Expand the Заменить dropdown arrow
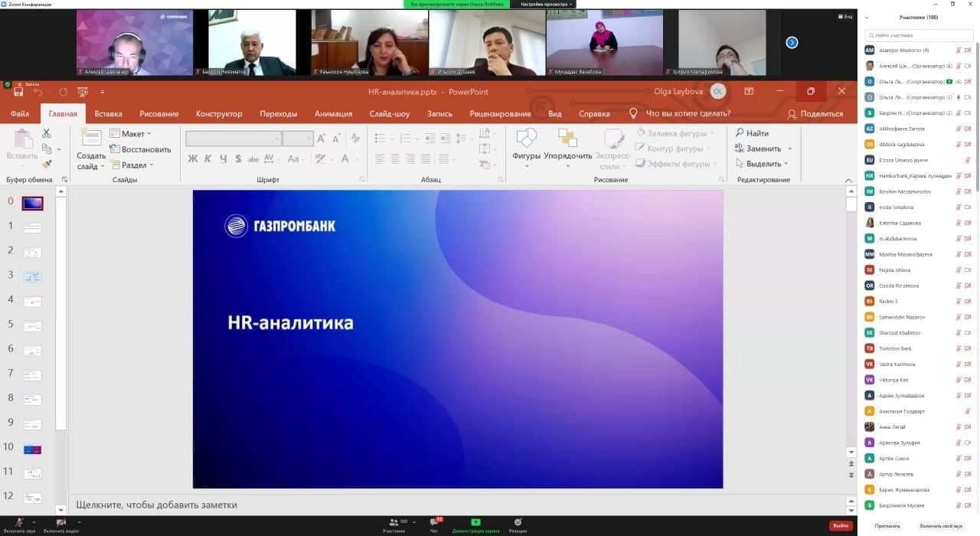The width and height of the screenshot is (980, 536). point(789,149)
